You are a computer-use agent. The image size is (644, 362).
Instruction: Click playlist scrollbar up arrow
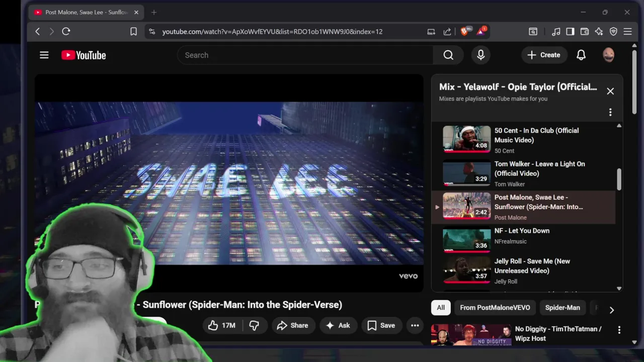619,126
